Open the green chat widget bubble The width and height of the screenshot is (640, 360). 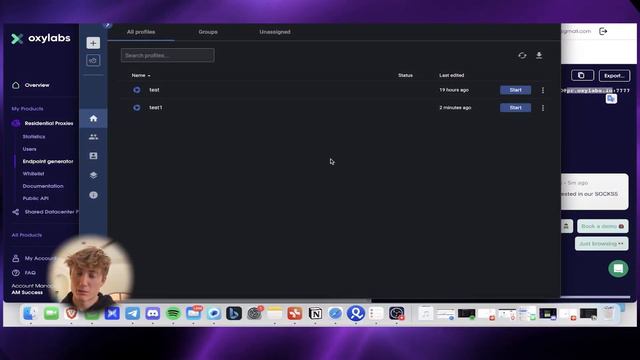click(618, 269)
